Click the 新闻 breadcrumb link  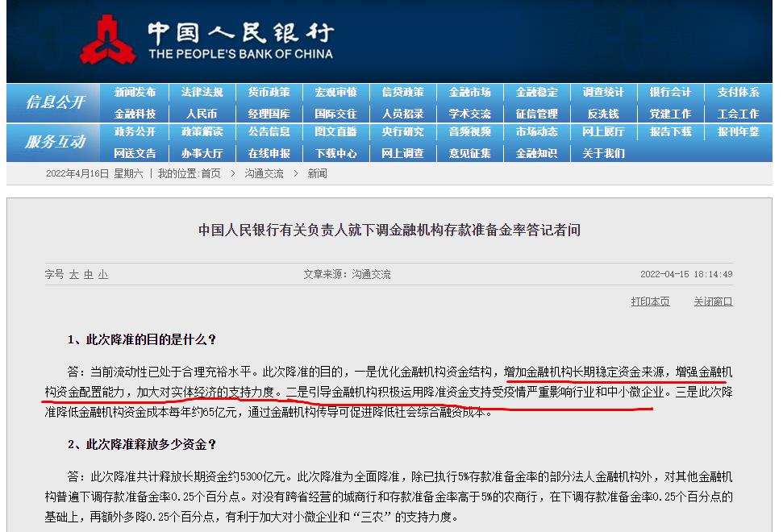point(317,173)
